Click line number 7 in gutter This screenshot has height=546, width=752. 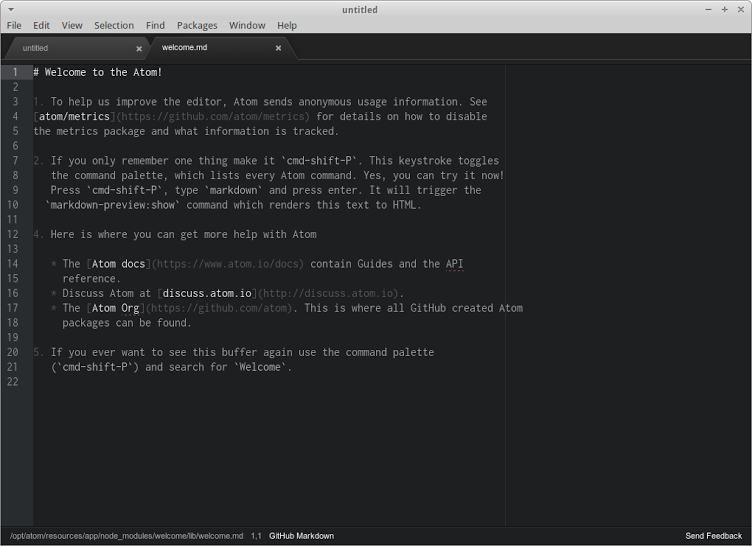point(15,161)
